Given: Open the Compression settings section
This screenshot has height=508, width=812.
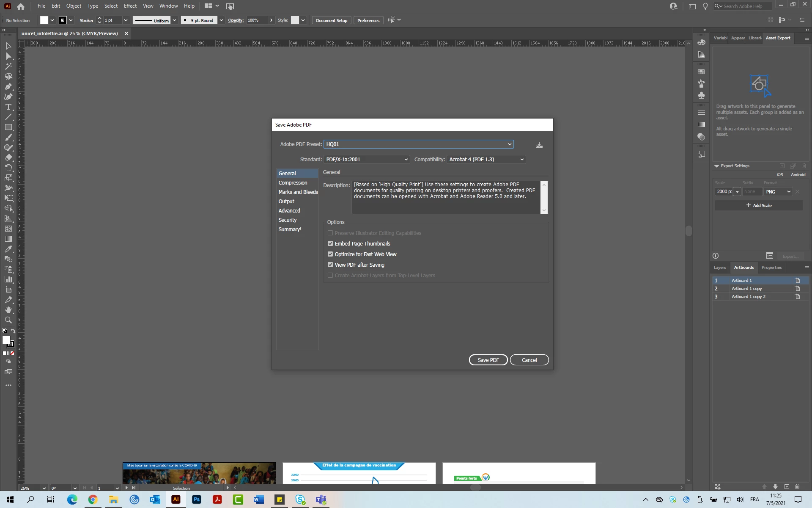Looking at the screenshot, I should [293, 183].
